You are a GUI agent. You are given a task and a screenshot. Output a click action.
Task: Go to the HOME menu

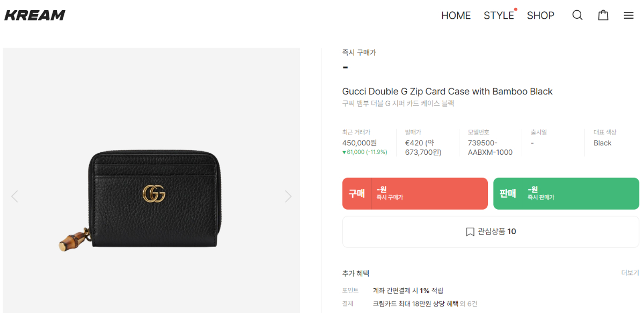(456, 16)
